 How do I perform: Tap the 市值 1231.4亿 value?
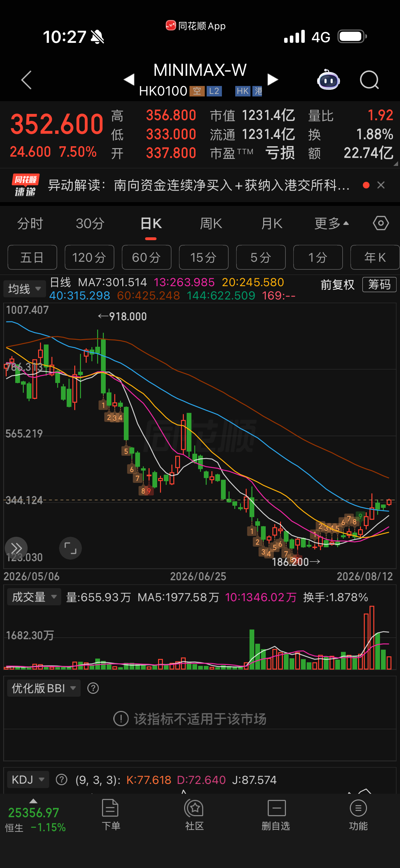tap(268, 115)
